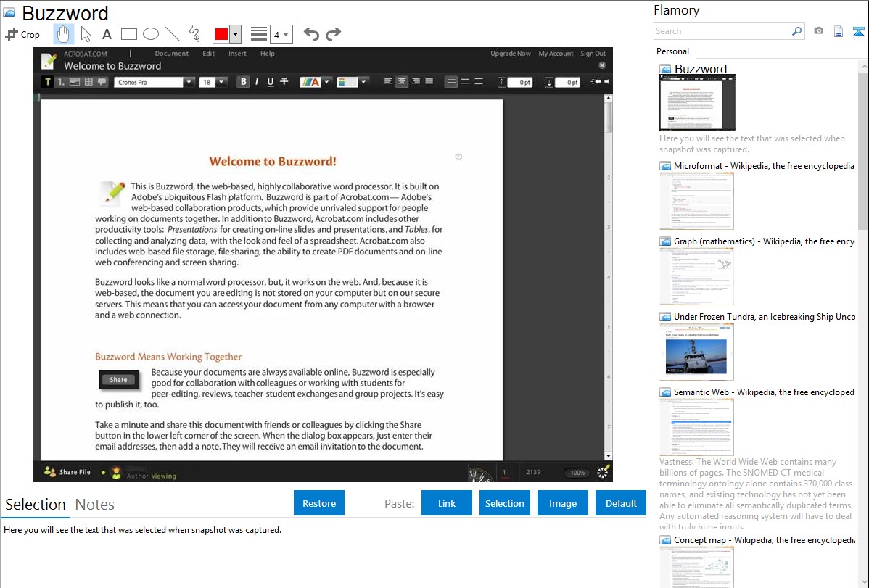869x588 pixels.
Task: Redo the last annotation
Action: (333, 34)
